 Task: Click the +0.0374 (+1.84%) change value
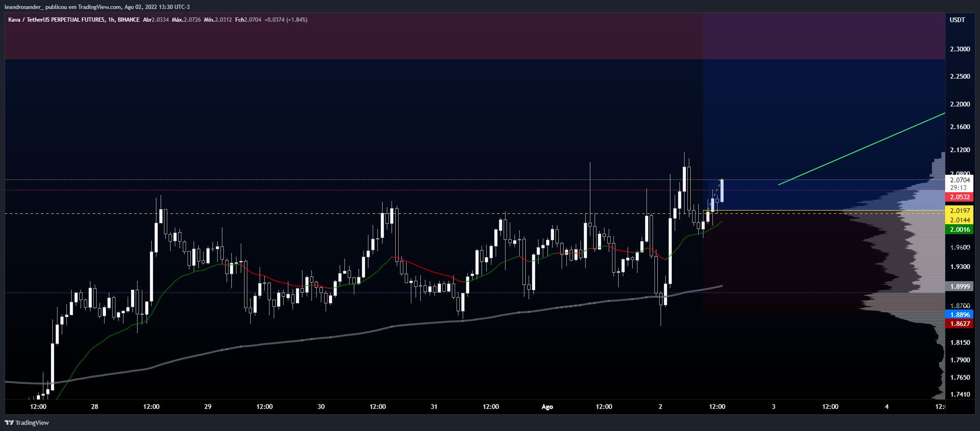(286, 20)
